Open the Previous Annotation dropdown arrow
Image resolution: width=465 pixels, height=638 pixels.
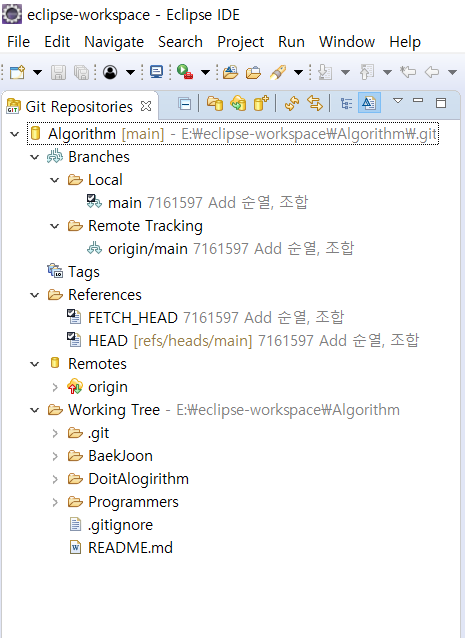387,73
